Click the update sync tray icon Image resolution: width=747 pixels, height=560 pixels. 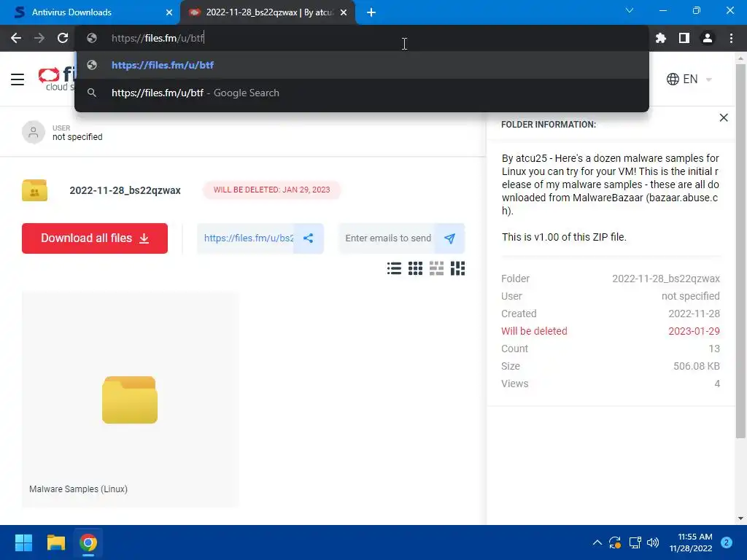tap(615, 542)
